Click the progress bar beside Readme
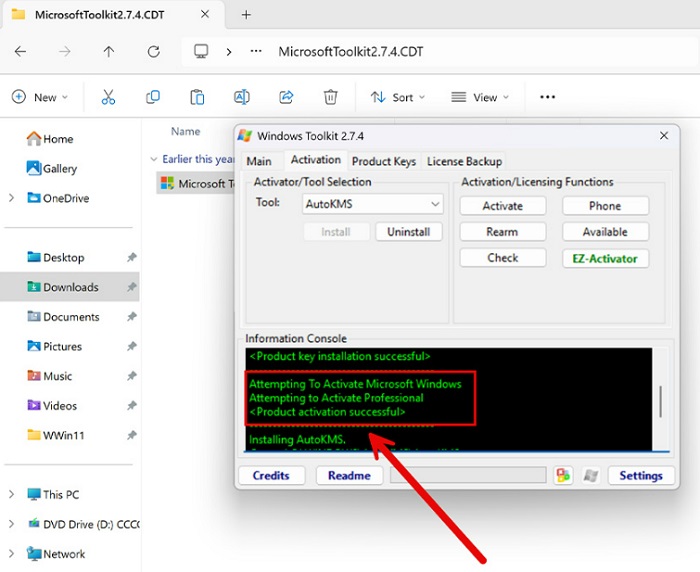 coord(468,475)
